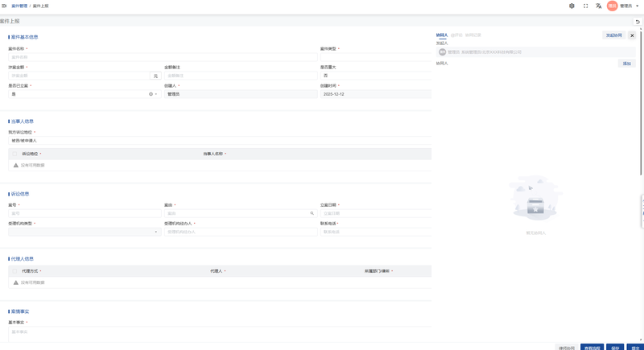The image size is (644, 350).
Task: Click the 查看流程 button
Action: click(x=592, y=348)
